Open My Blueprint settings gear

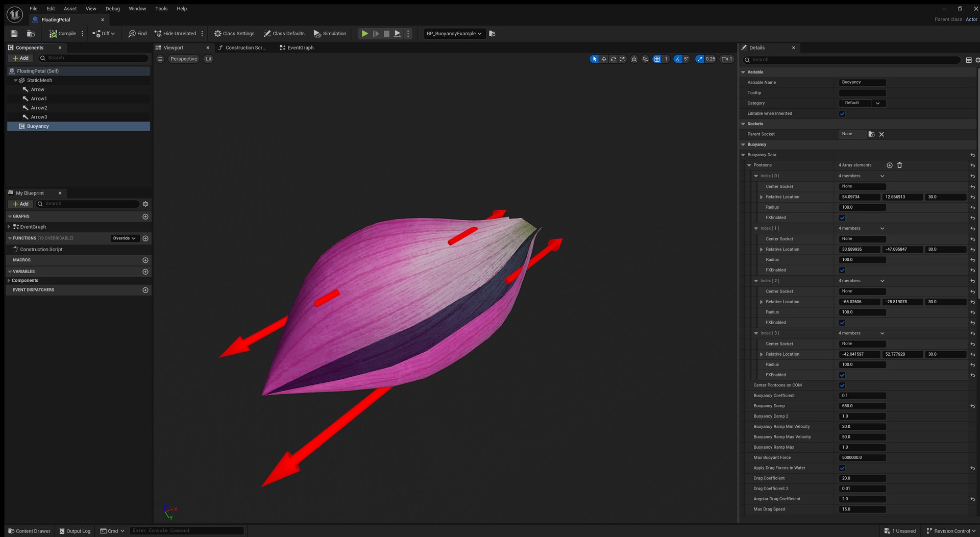(x=145, y=204)
